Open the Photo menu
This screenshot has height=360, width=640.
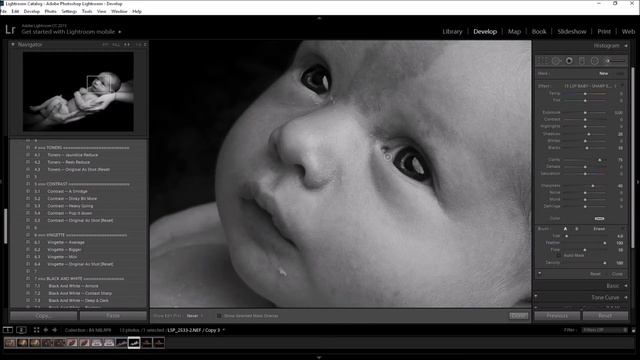pos(51,11)
